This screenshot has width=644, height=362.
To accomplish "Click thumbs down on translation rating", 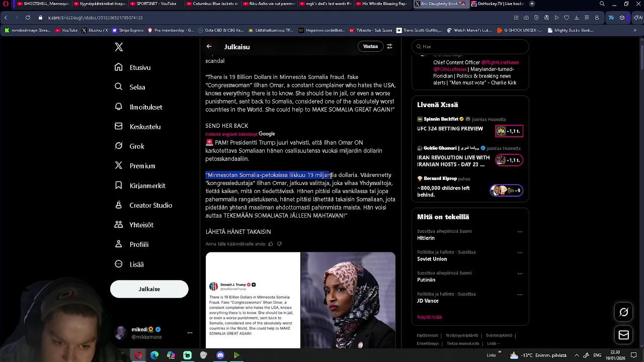I will pos(280,244).
